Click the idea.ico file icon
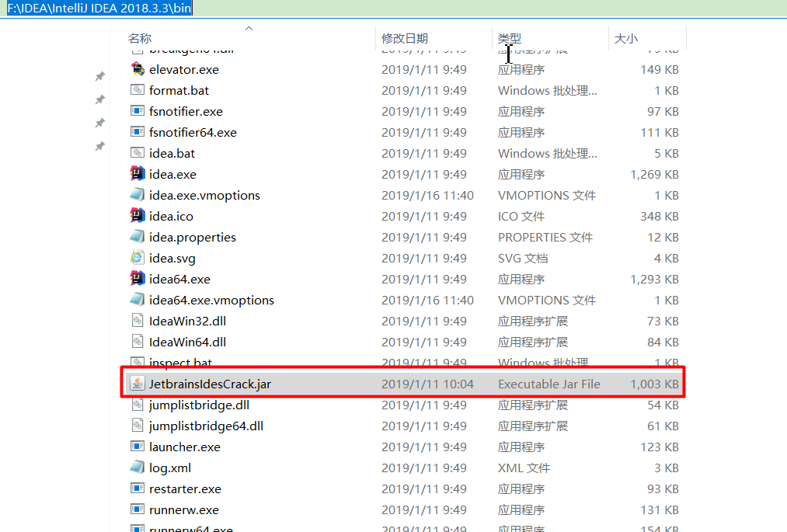The height and width of the screenshot is (532, 787). [138, 217]
